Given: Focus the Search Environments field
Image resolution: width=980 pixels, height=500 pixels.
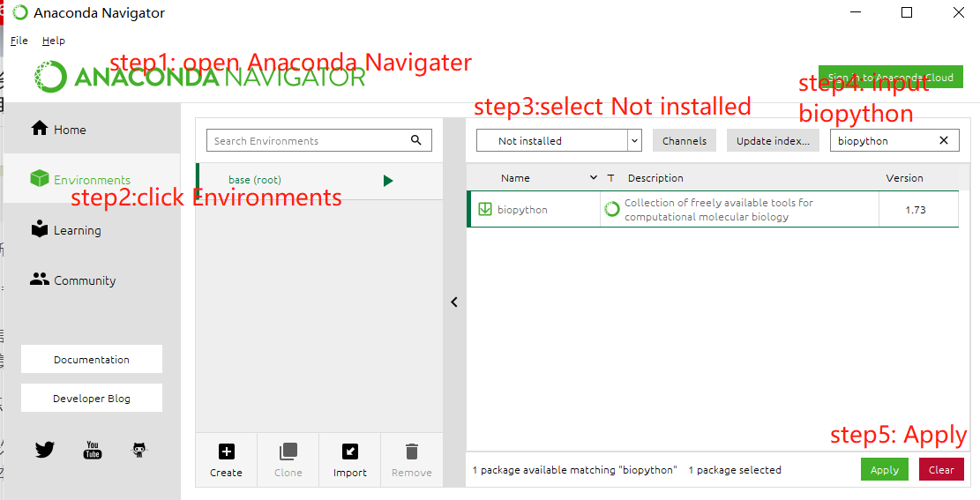Looking at the screenshot, I should (318, 140).
